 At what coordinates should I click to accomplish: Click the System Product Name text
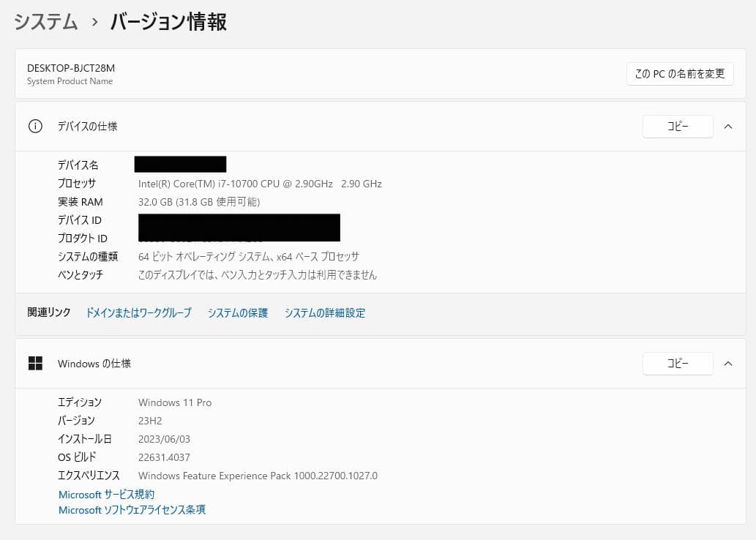(70, 81)
